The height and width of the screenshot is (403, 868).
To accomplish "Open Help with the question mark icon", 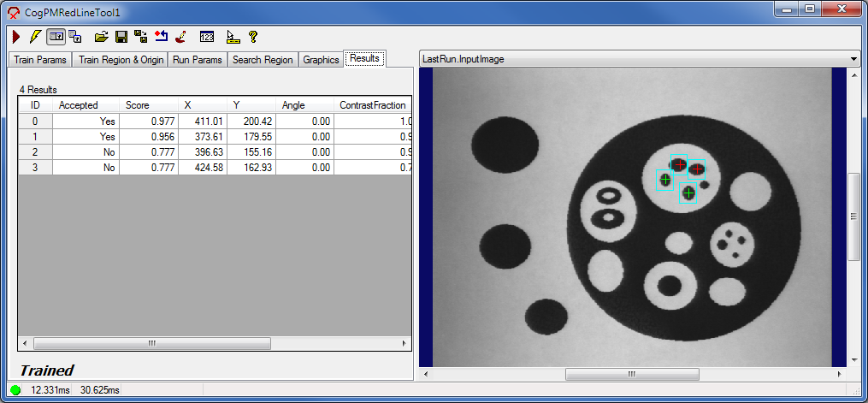I will (253, 37).
